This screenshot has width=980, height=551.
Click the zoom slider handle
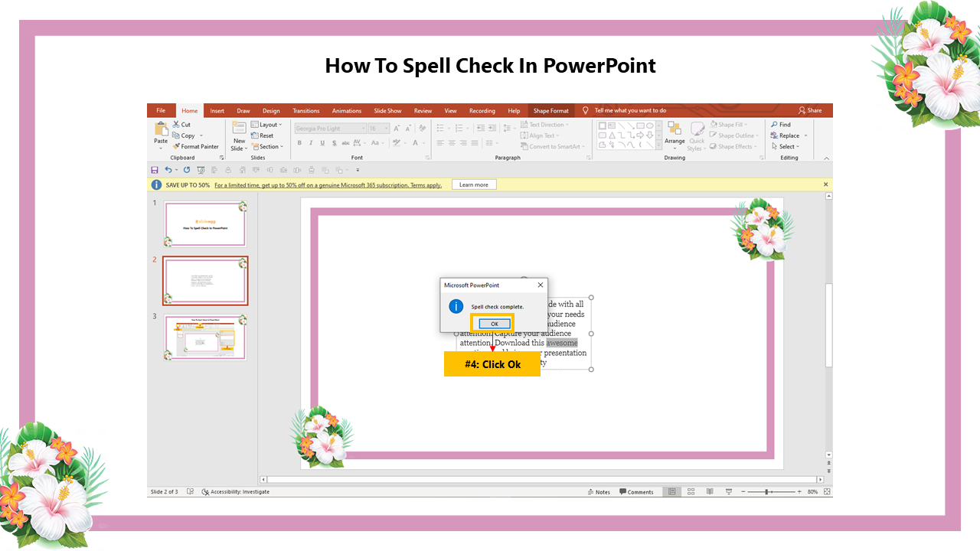tap(766, 492)
